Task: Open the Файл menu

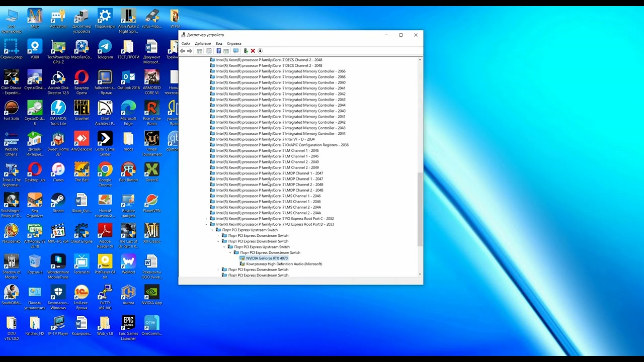Action: coord(186,44)
